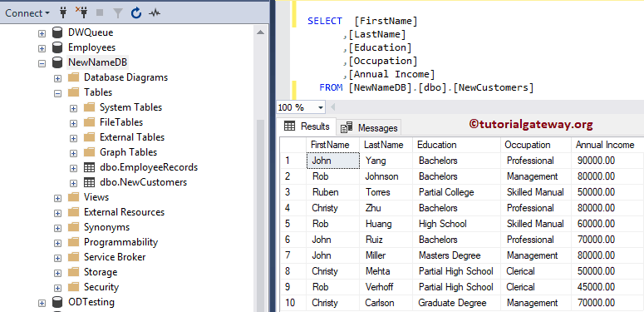Expand the DWQueue database node
Screen dimensions: 644x312
(42, 33)
